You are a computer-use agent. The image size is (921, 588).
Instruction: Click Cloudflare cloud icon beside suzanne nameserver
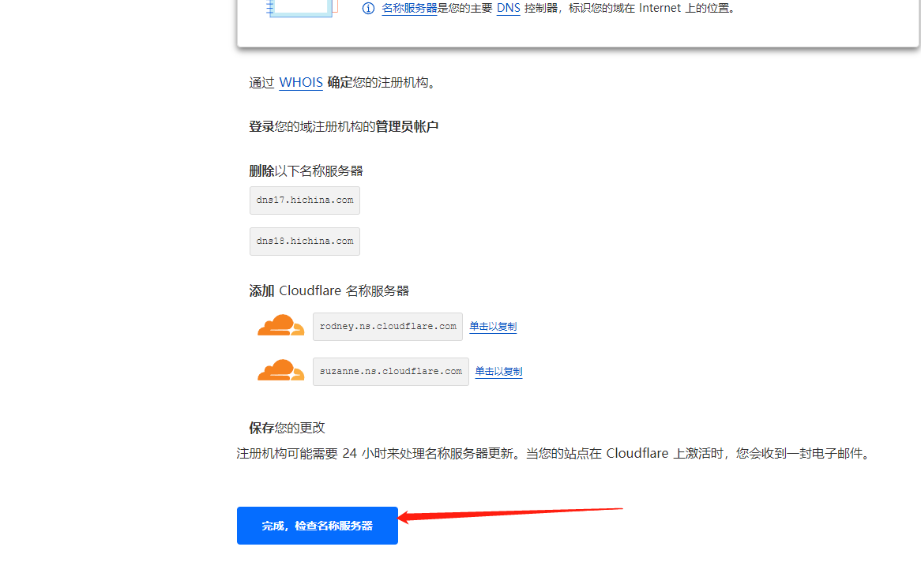280,370
